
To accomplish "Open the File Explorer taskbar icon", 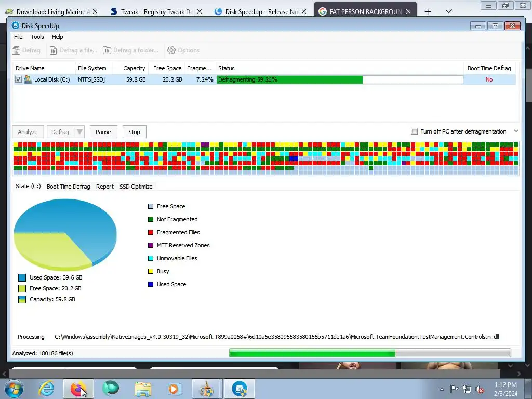I will click(143, 389).
